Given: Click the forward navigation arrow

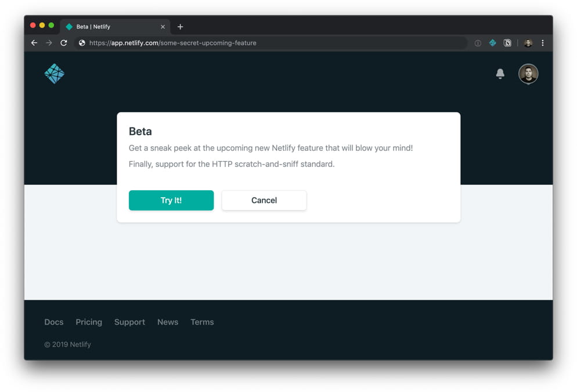Looking at the screenshot, I should tap(49, 42).
